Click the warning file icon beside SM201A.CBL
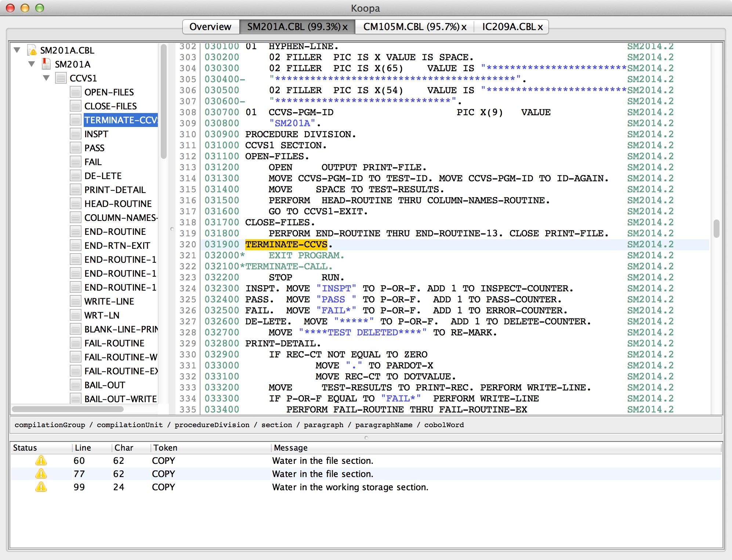 32,50
